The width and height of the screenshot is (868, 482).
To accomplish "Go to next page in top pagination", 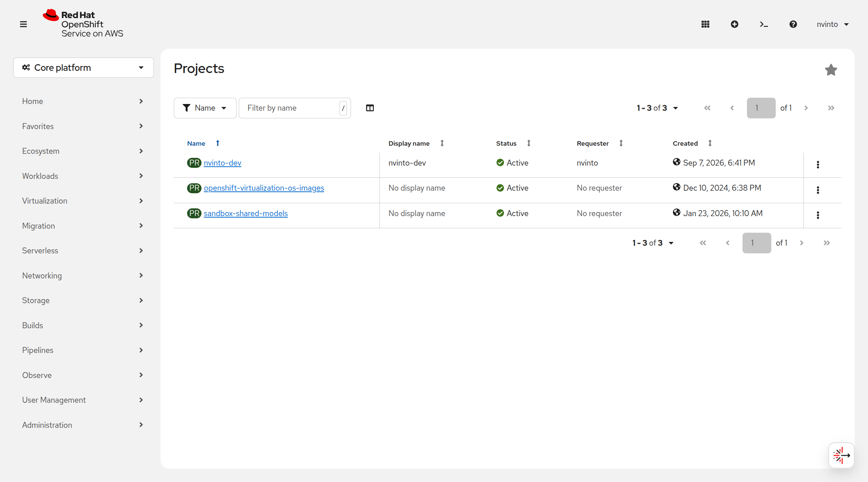I will click(x=806, y=108).
